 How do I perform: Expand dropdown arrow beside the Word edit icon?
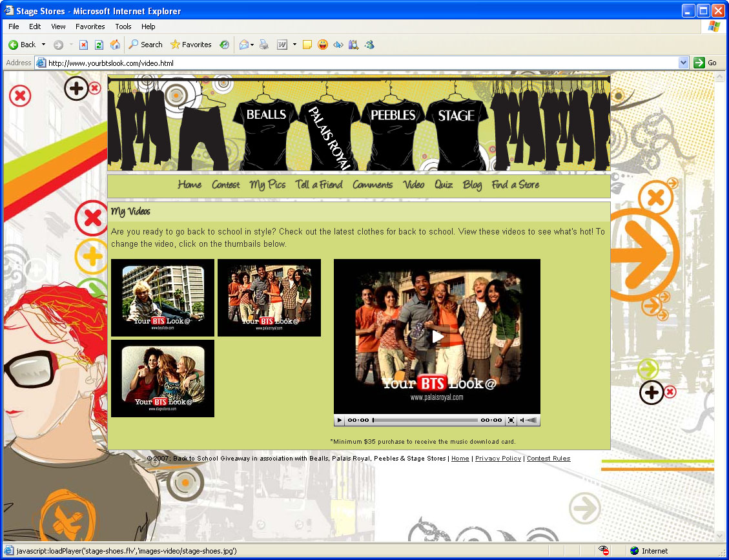(x=294, y=45)
